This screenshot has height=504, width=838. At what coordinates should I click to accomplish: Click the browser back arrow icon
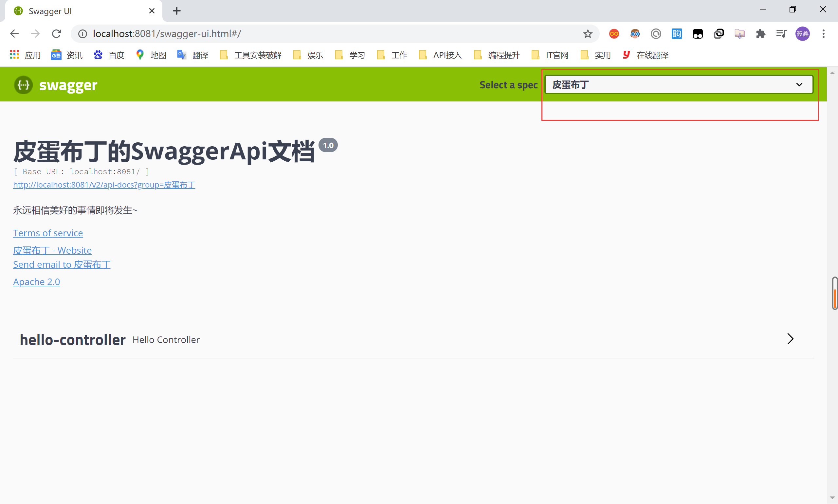[14, 33]
